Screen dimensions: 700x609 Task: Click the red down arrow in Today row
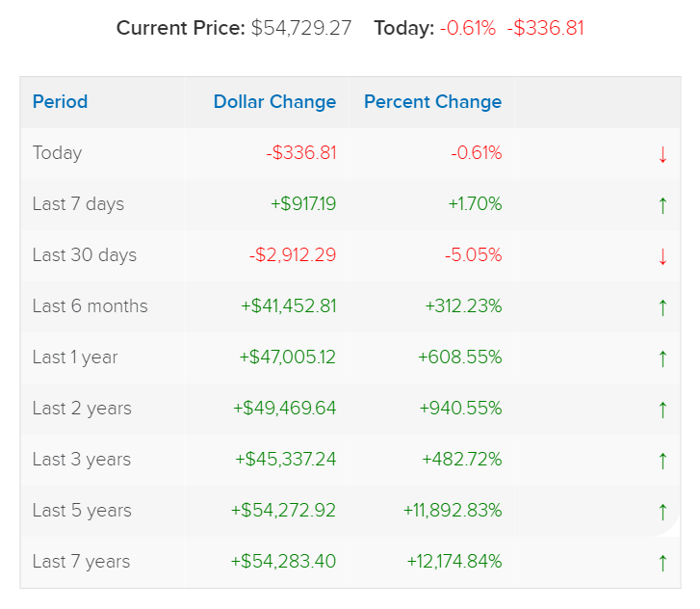[x=662, y=154]
